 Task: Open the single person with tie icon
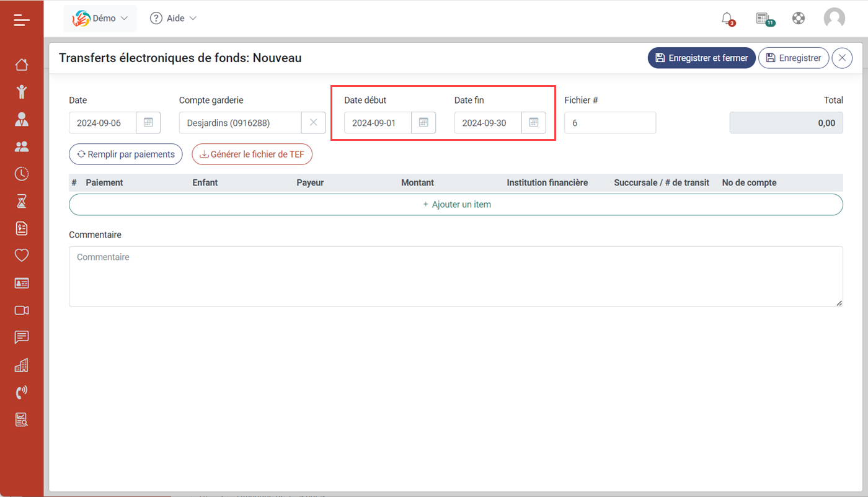click(22, 119)
